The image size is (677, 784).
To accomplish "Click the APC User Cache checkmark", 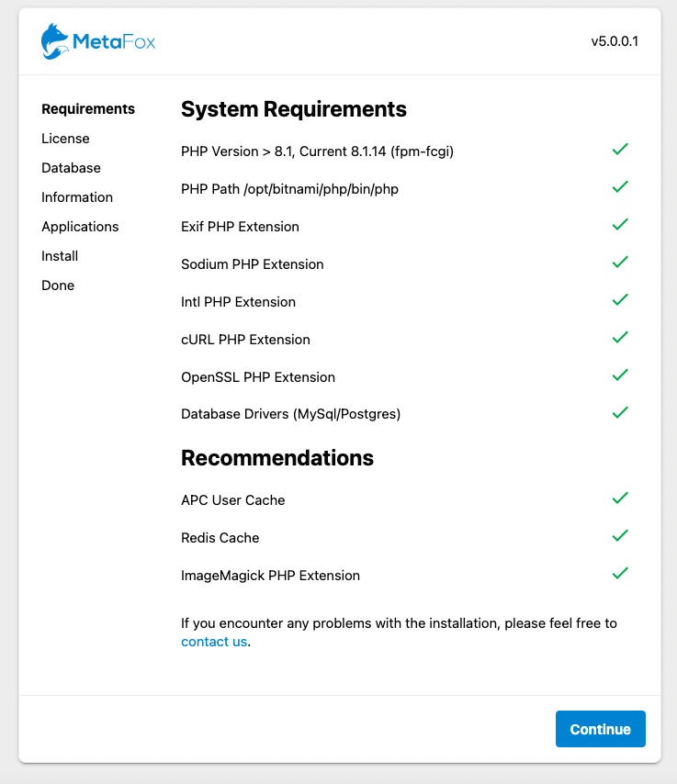I will 620,498.
